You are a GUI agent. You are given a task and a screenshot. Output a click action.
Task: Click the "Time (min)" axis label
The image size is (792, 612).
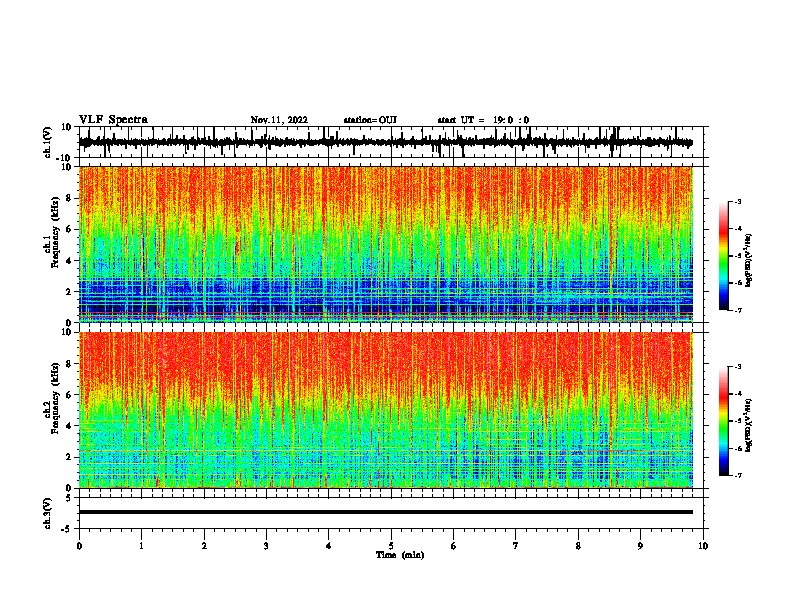click(400, 555)
